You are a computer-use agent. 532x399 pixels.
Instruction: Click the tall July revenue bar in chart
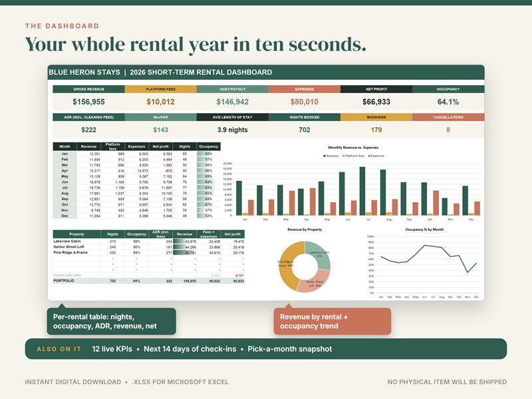point(362,191)
